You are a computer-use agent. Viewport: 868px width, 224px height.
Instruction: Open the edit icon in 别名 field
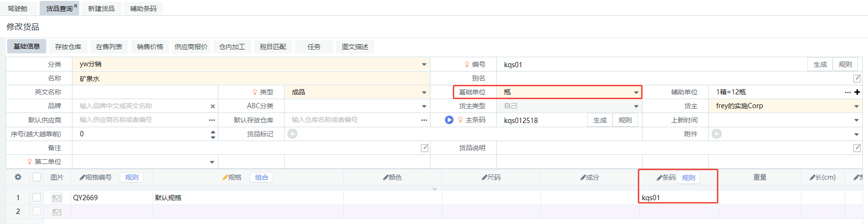point(857,78)
